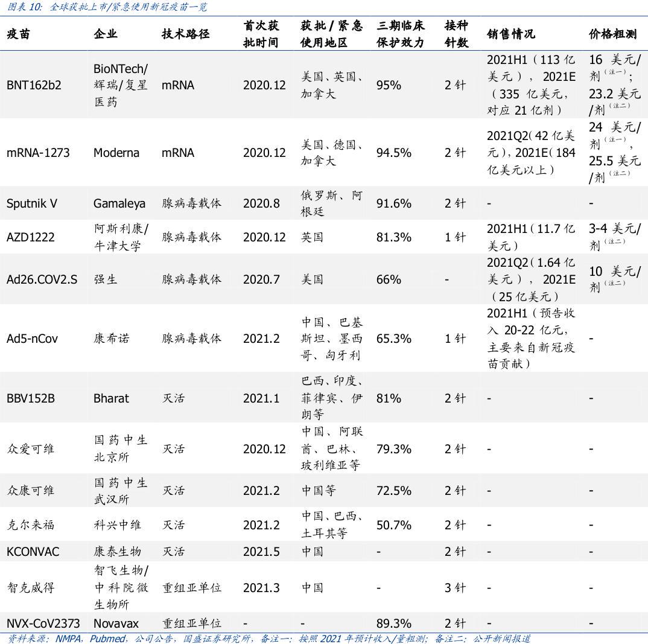Select the 2021.5 approval date
Viewport: 648px width, 644px height.
pyautogui.click(x=261, y=552)
